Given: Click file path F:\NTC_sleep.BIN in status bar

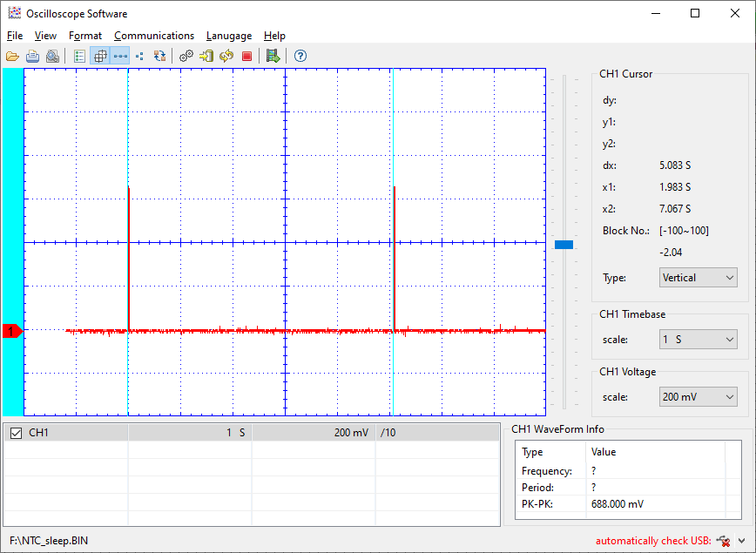Looking at the screenshot, I should [49, 541].
